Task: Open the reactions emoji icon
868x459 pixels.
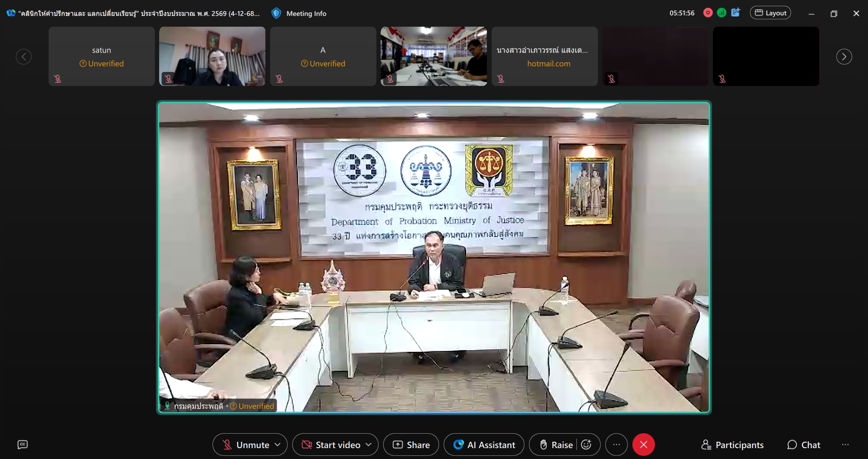Action: 586,445
